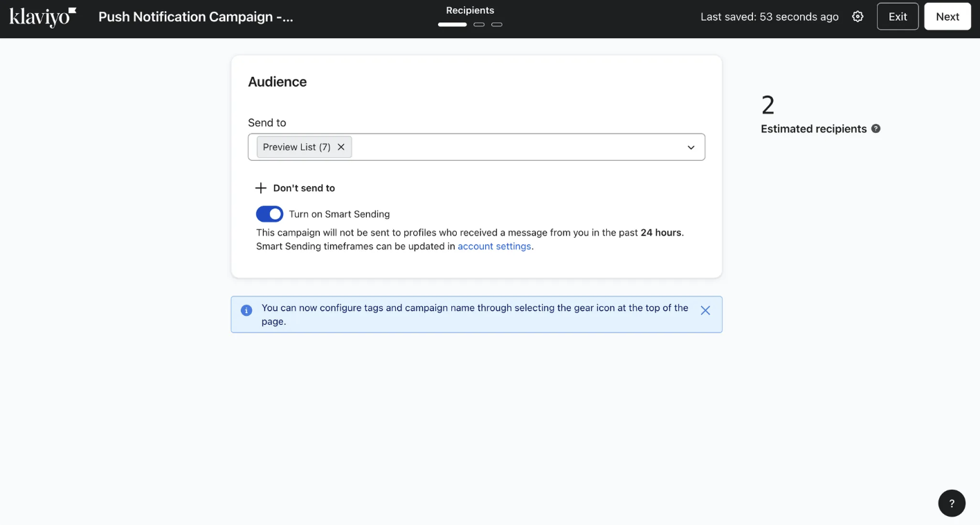Viewport: 980px width, 525px height.
Task: Dismiss the gear icon tip banner
Action: coord(705,310)
